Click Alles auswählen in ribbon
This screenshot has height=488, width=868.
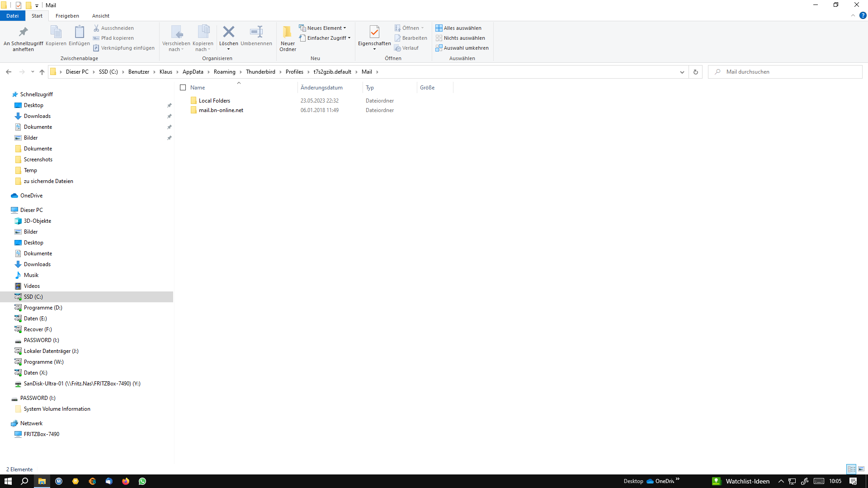click(458, 28)
